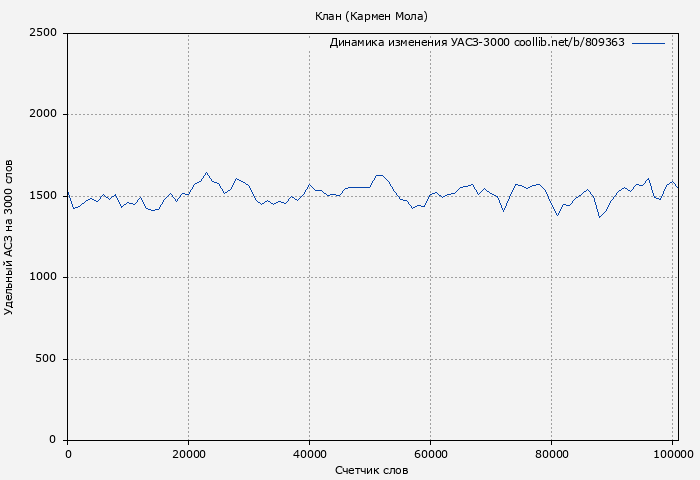Select the vertical axis label "Удельный АСЗ на 3000 слов"

tap(10, 237)
